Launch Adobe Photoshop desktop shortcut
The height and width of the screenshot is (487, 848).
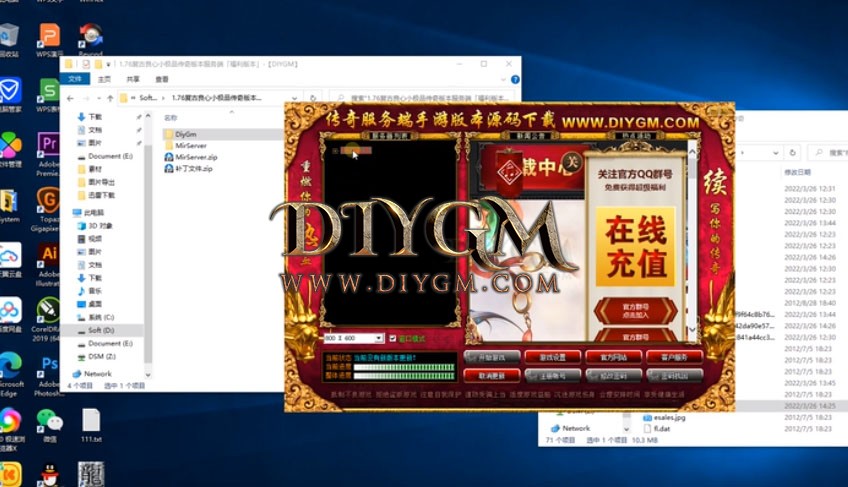pyautogui.click(x=49, y=376)
